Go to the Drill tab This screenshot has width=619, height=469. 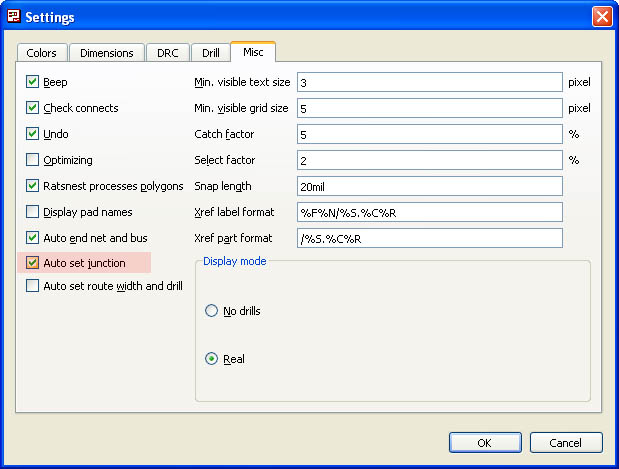[210, 53]
